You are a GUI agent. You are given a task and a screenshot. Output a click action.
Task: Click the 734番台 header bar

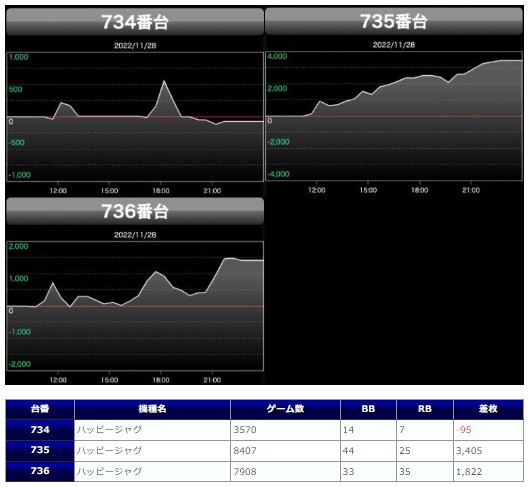pos(135,22)
